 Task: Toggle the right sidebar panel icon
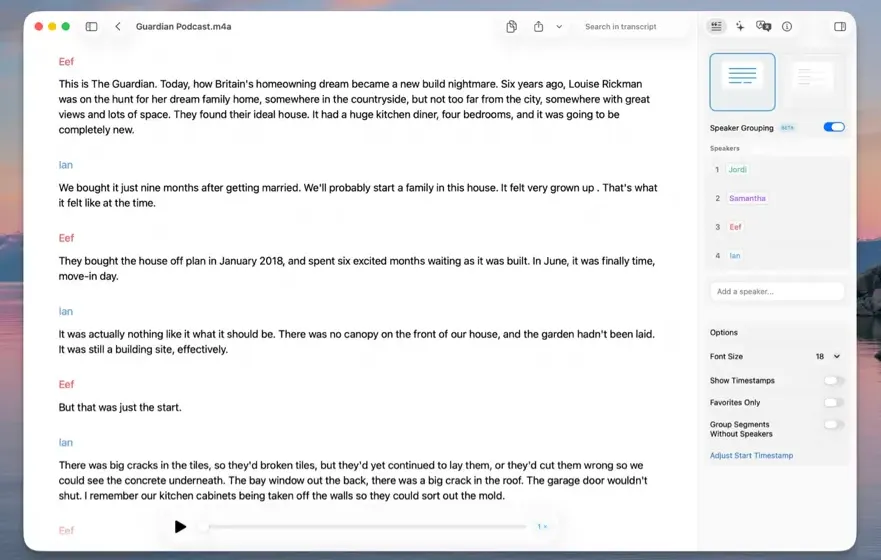tap(840, 26)
